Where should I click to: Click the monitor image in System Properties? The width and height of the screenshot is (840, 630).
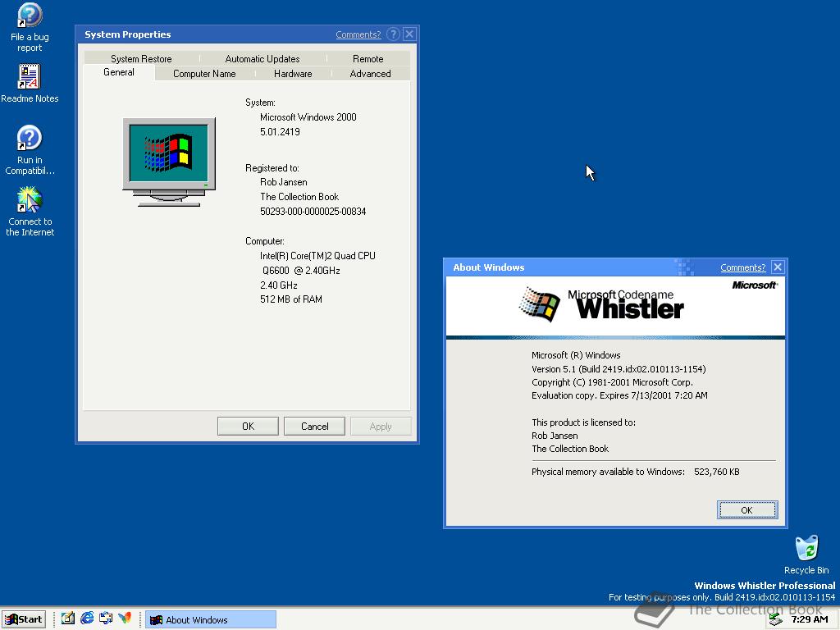(169, 162)
